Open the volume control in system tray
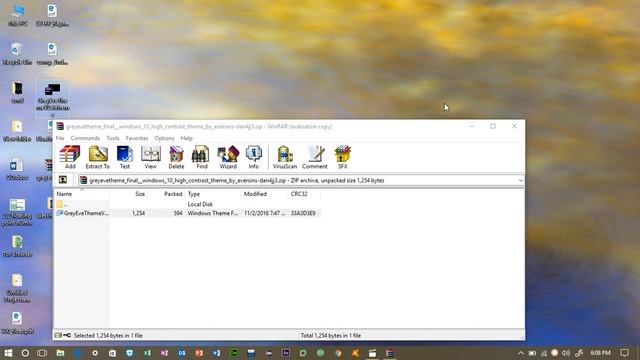Screen dimensions: 640x360 566,353
